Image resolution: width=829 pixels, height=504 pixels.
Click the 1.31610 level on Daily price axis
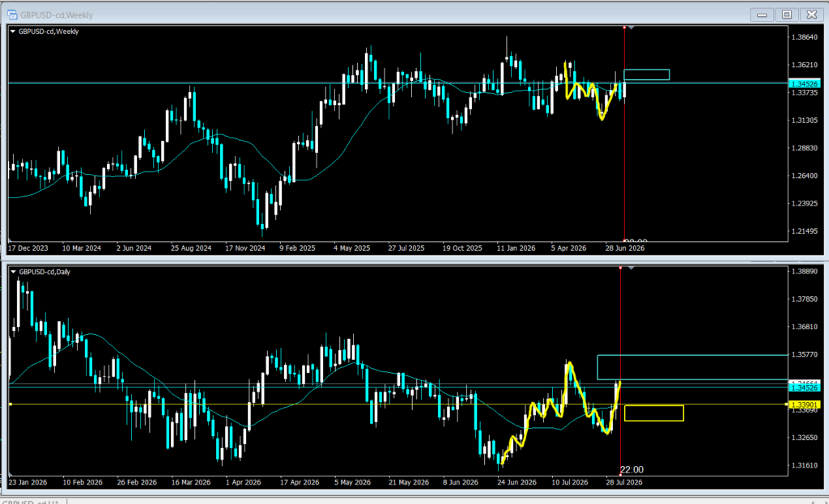pos(805,465)
